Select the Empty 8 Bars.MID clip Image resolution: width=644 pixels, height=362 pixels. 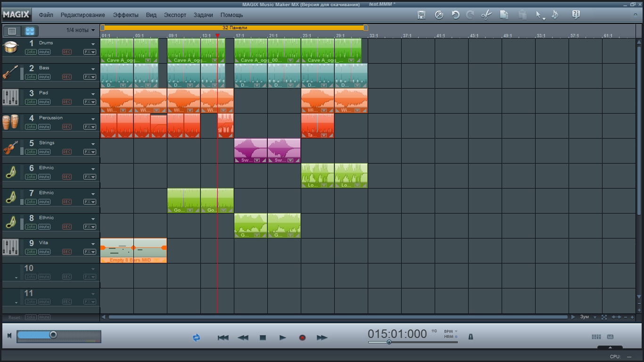point(133,251)
